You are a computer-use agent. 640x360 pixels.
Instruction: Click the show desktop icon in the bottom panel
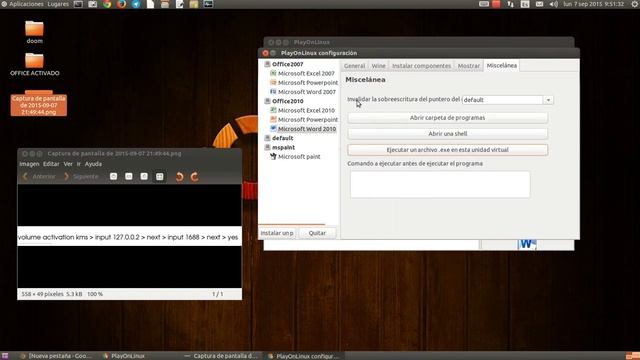[x=4, y=356]
